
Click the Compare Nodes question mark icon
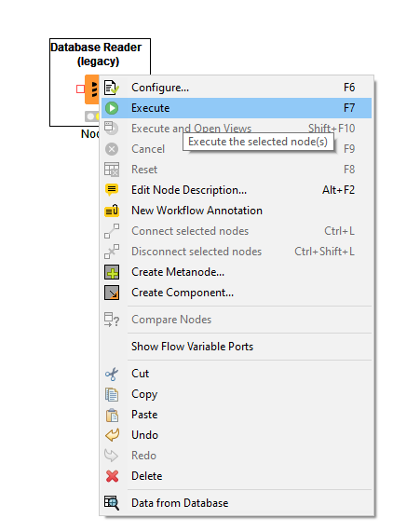coord(112,320)
